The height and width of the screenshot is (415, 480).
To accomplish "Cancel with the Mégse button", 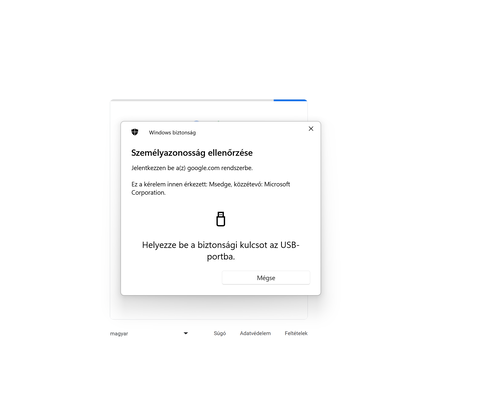I will coord(266,278).
